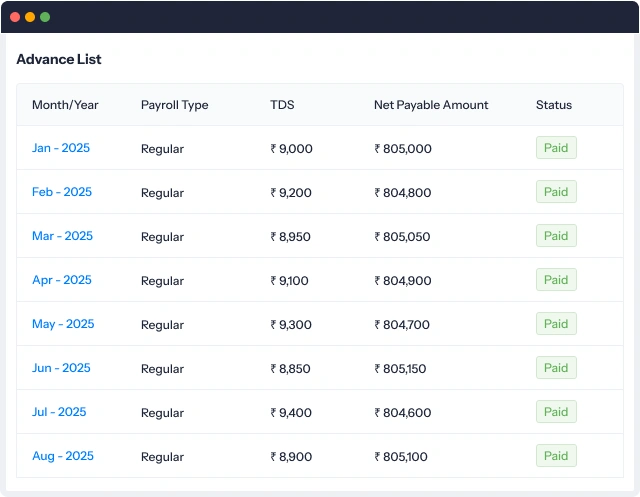
Task: Close the window with the red button
Action: point(15,17)
